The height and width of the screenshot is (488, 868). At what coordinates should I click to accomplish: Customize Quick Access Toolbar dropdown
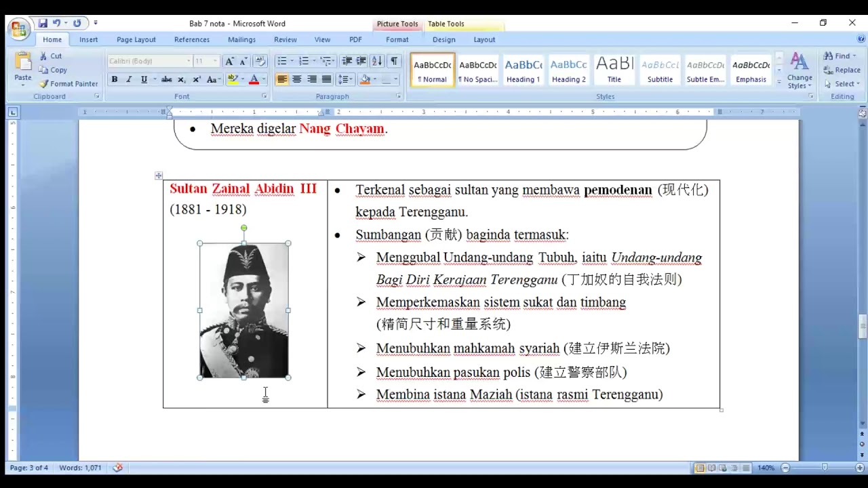(x=95, y=23)
